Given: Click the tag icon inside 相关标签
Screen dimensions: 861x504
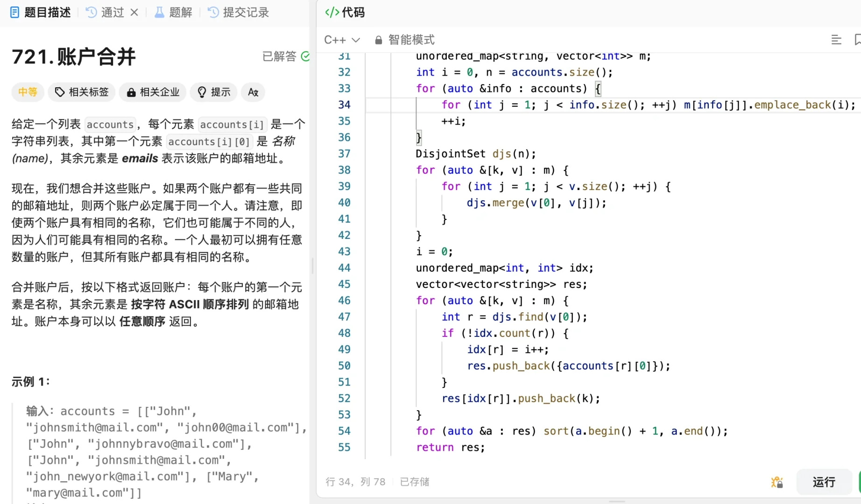Looking at the screenshot, I should (60, 92).
